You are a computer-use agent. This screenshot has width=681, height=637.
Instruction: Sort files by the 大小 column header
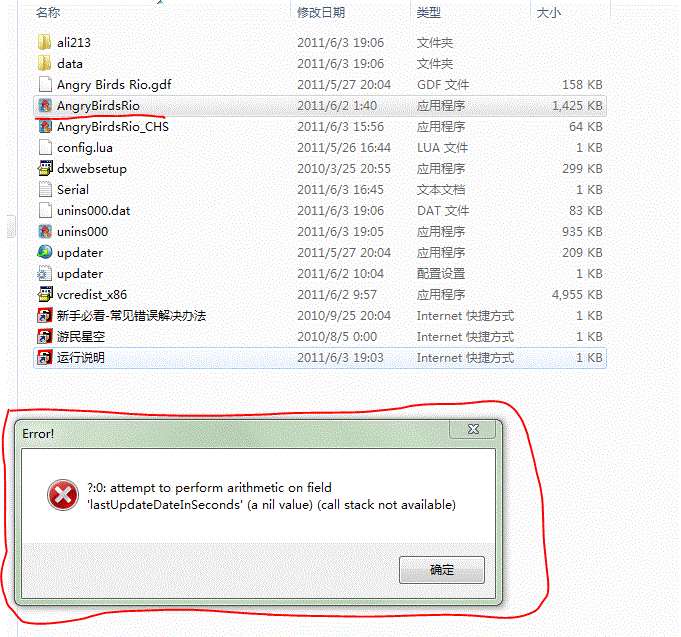549,12
